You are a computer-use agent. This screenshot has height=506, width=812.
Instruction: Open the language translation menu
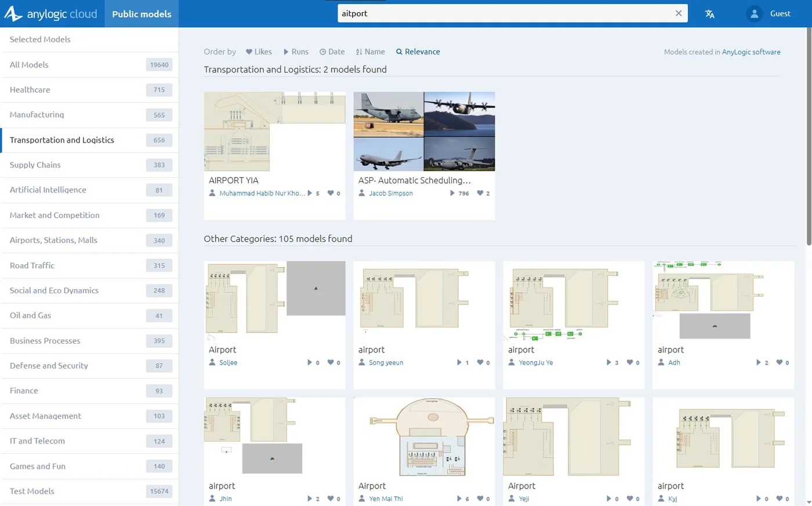coord(709,14)
